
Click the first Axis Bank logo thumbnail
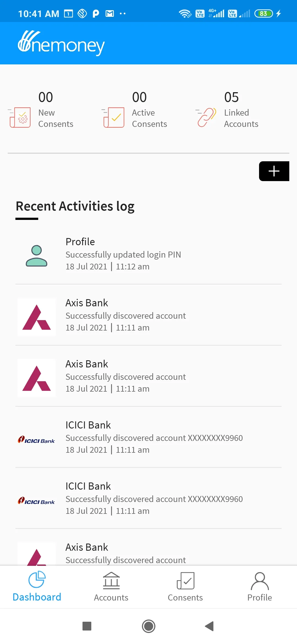37,317
